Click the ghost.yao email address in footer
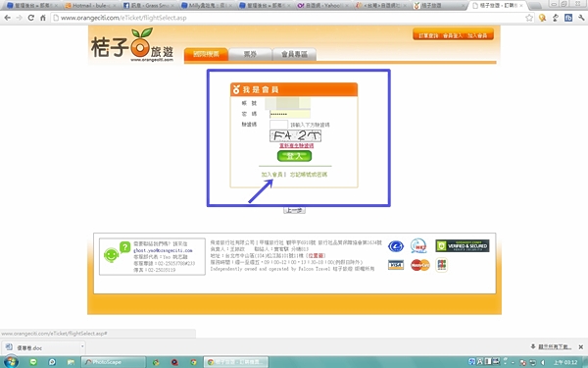Viewport: 588px width, 368px height. [163, 250]
